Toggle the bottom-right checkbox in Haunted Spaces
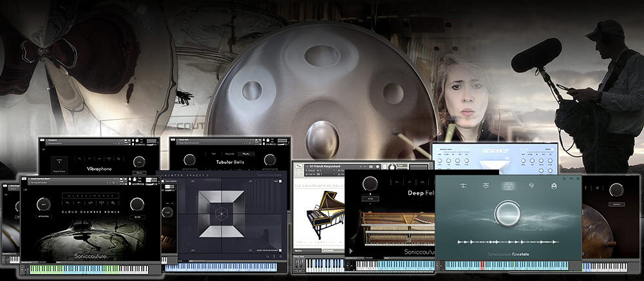The image size is (644, 281). [x=279, y=250]
